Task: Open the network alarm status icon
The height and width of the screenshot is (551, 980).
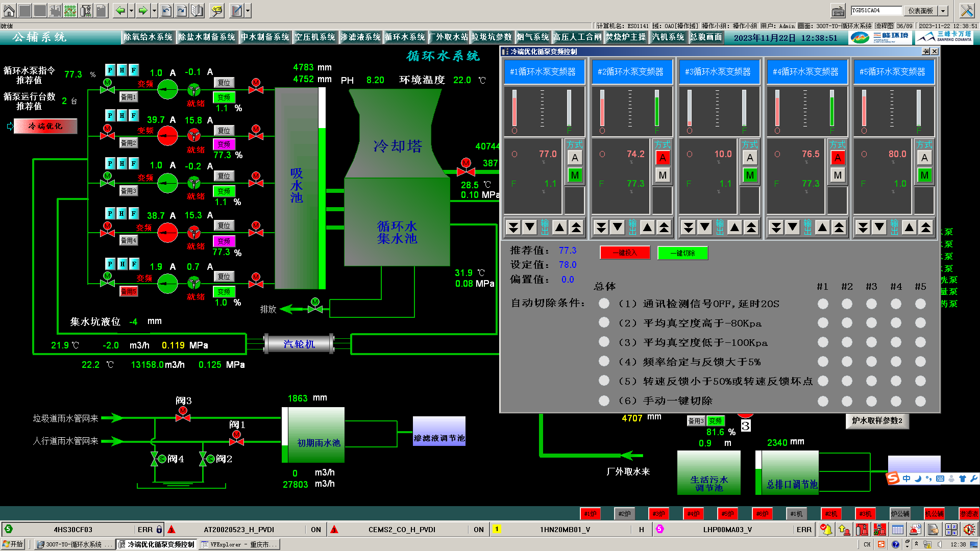Action: click(x=879, y=530)
